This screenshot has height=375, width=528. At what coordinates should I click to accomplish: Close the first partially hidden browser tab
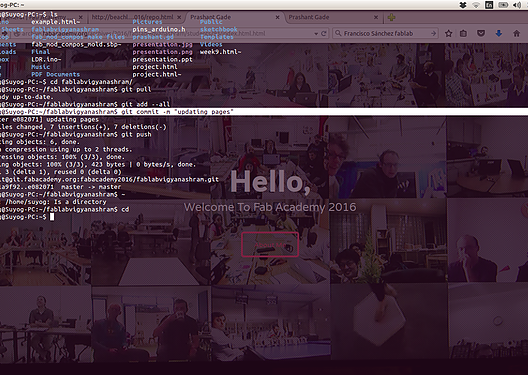(80, 17)
